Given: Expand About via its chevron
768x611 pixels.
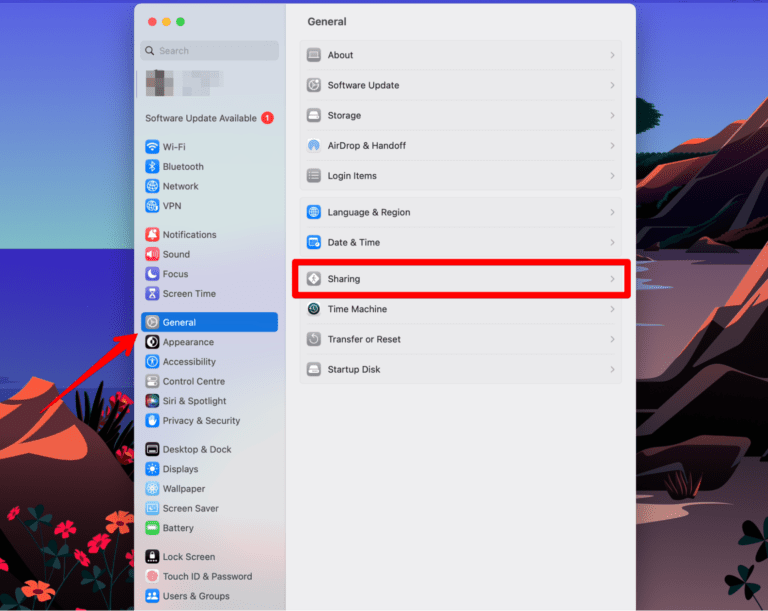Looking at the screenshot, I should tap(612, 55).
